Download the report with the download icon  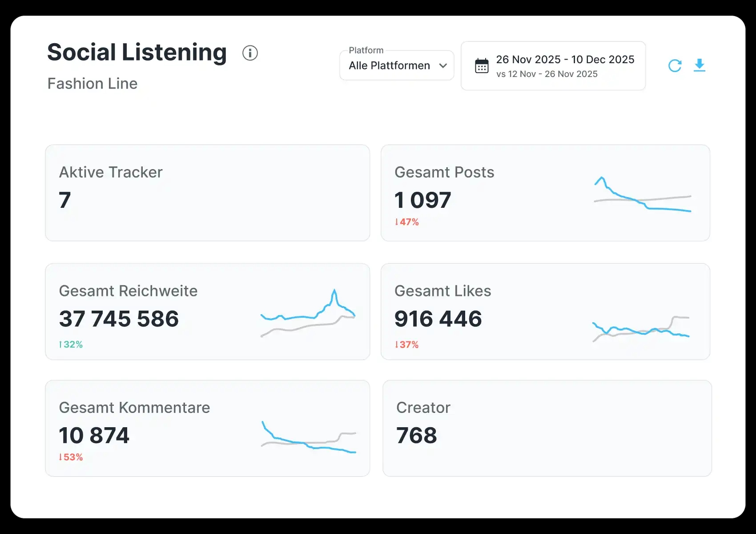(x=700, y=65)
